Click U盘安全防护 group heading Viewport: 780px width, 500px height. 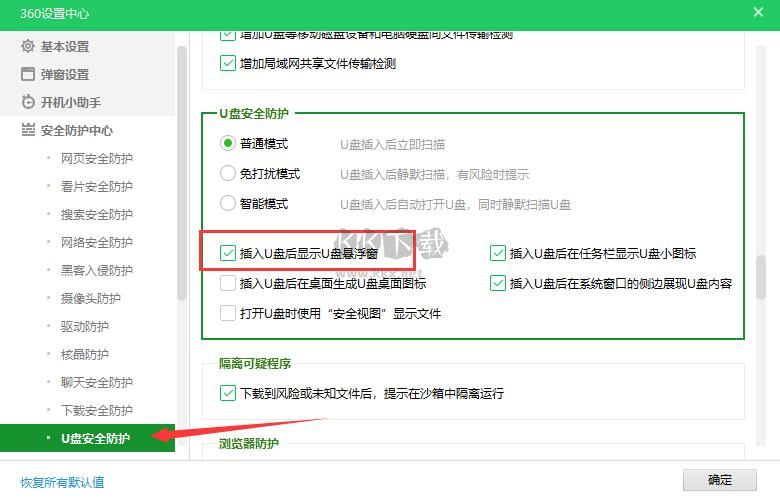pyautogui.click(x=254, y=113)
